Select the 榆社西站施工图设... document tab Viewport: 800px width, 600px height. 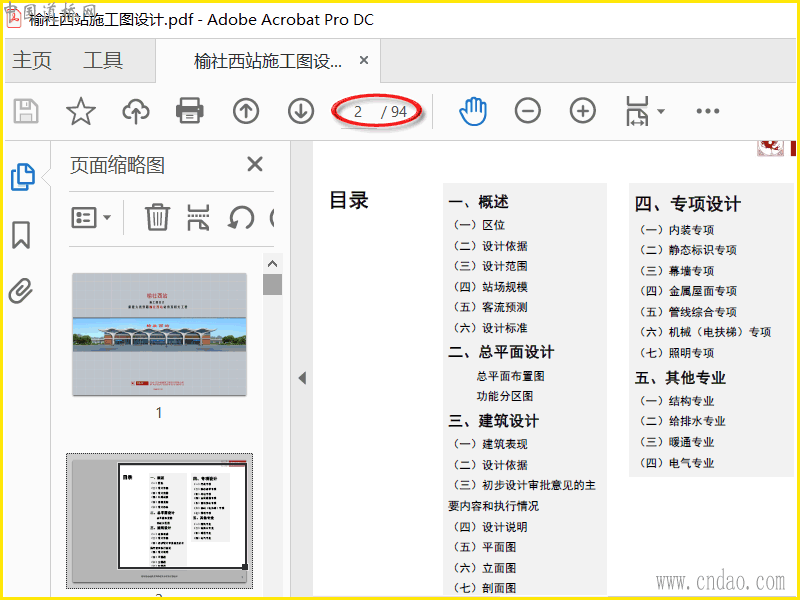[x=268, y=61]
